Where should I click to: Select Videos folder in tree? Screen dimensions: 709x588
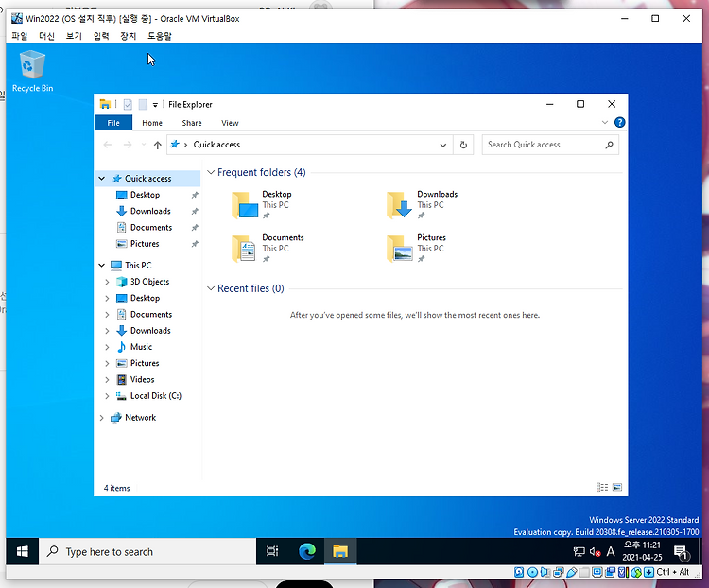tap(142, 379)
